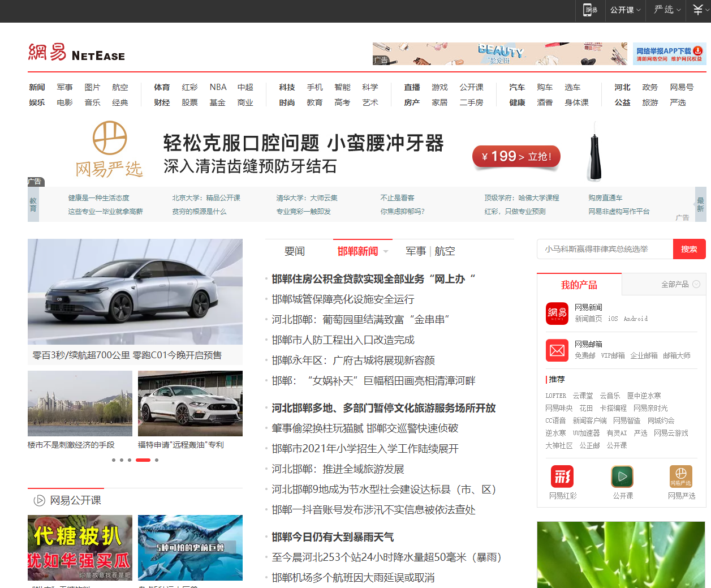Open the city buildings thumbnail
711x588 pixels.
tap(80, 404)
